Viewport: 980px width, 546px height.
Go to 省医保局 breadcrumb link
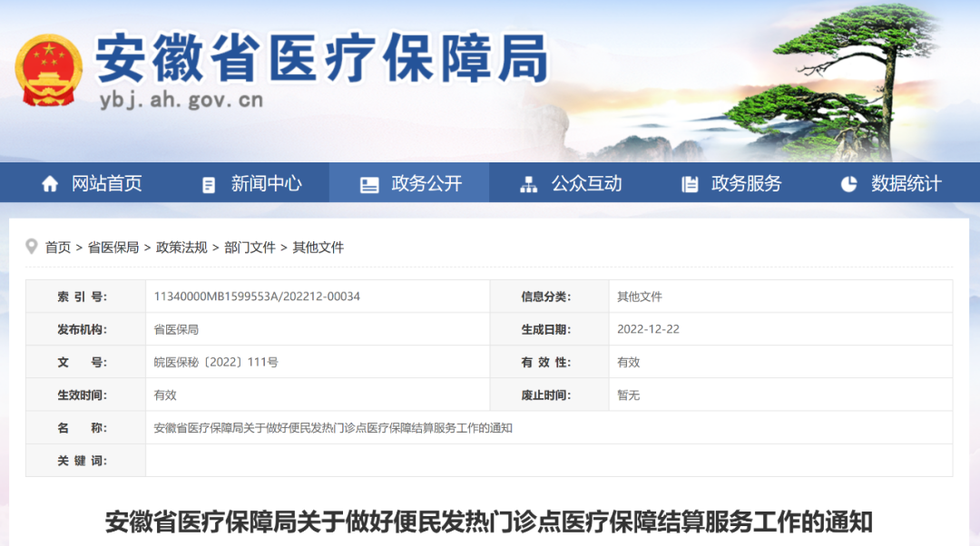(113, 248)
